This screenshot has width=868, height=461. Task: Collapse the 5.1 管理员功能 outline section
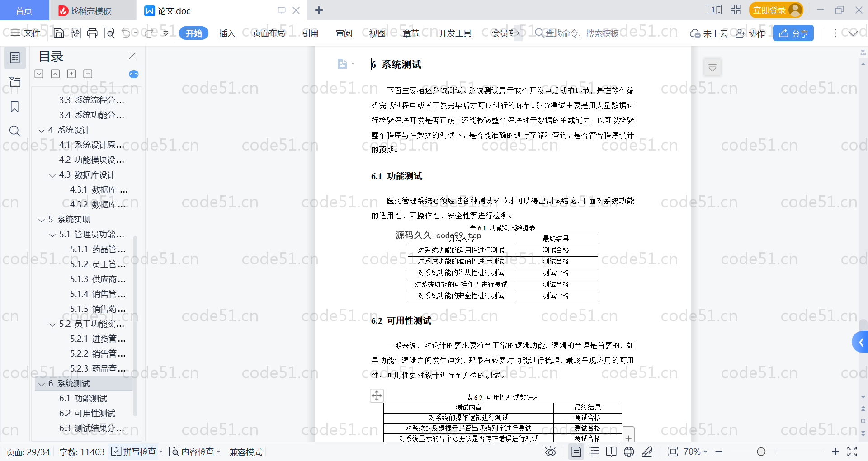pyautogui.click(x=52, y=235)
